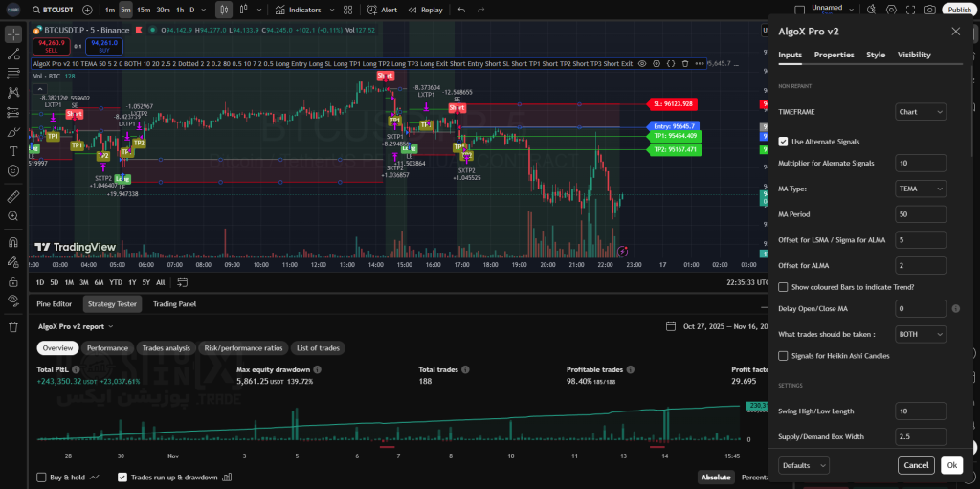Open the Visibility tab in settings
Image resolution: width=980 pixels, height=489 pixels.
pos(914,55)
